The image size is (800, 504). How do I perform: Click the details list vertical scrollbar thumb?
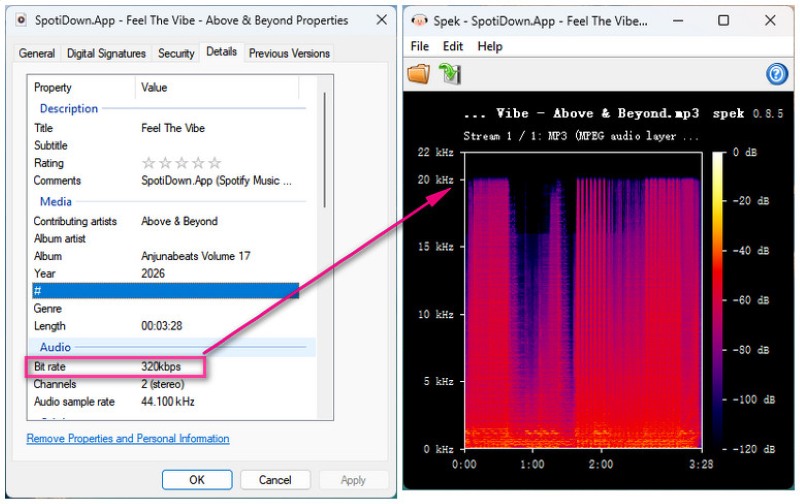[x=324, y=149]
